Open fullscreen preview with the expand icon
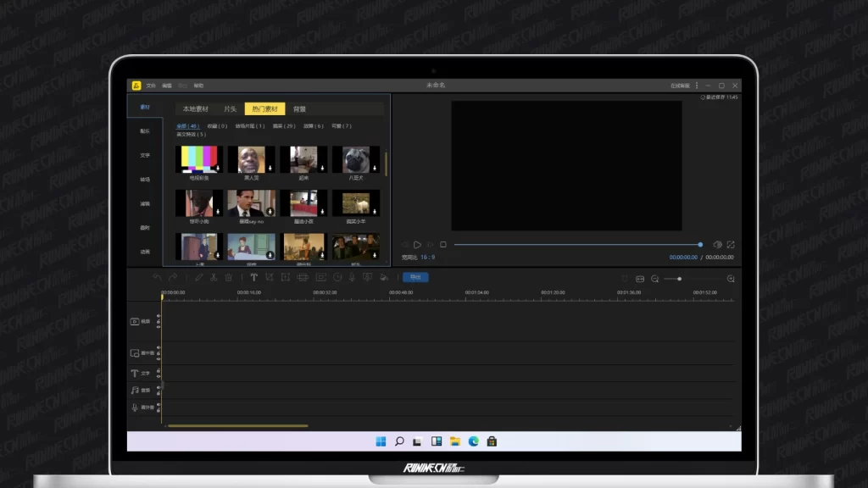 (731, 245)
